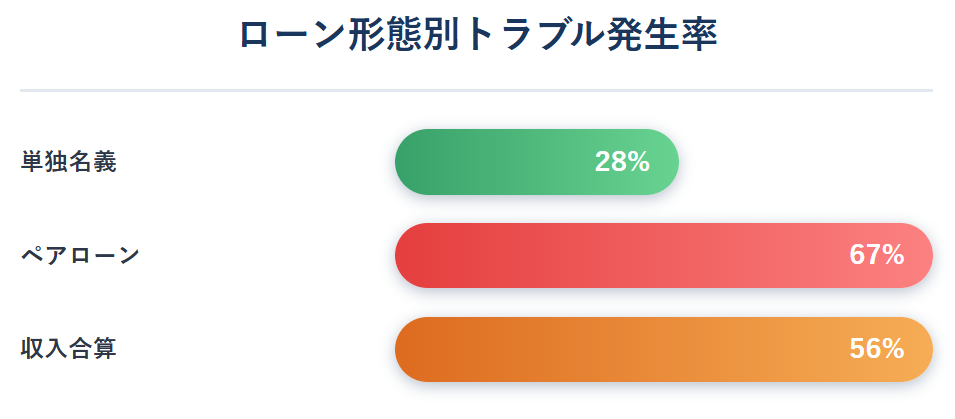Click 形態別 in the heading text
955x419 pixels.
pyautogui.click(x=406, y=36)
